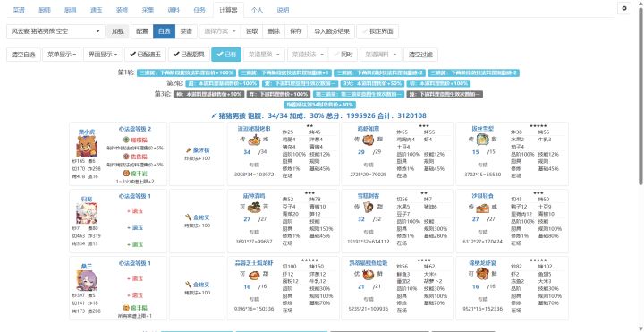Select the 菜谱 mode button next to 自选
Screen dimensions: 644x332
click(186, 31)
